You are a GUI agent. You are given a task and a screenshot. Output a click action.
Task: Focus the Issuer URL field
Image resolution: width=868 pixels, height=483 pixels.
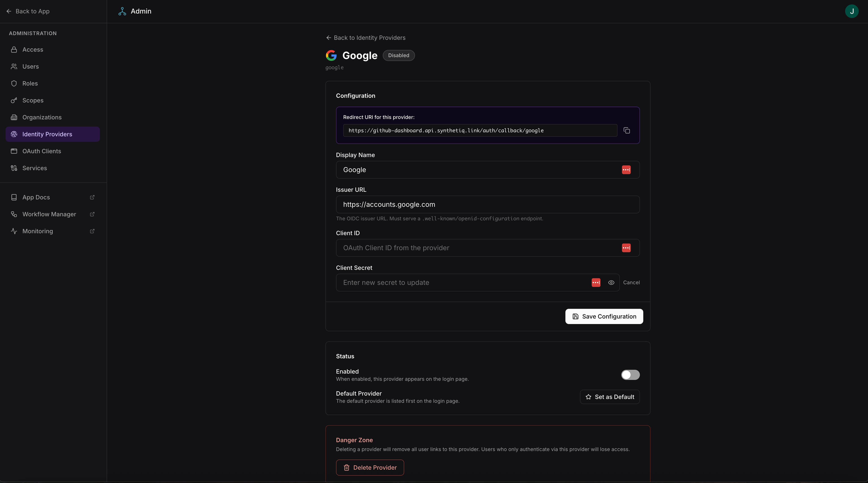tap(488, 204)
